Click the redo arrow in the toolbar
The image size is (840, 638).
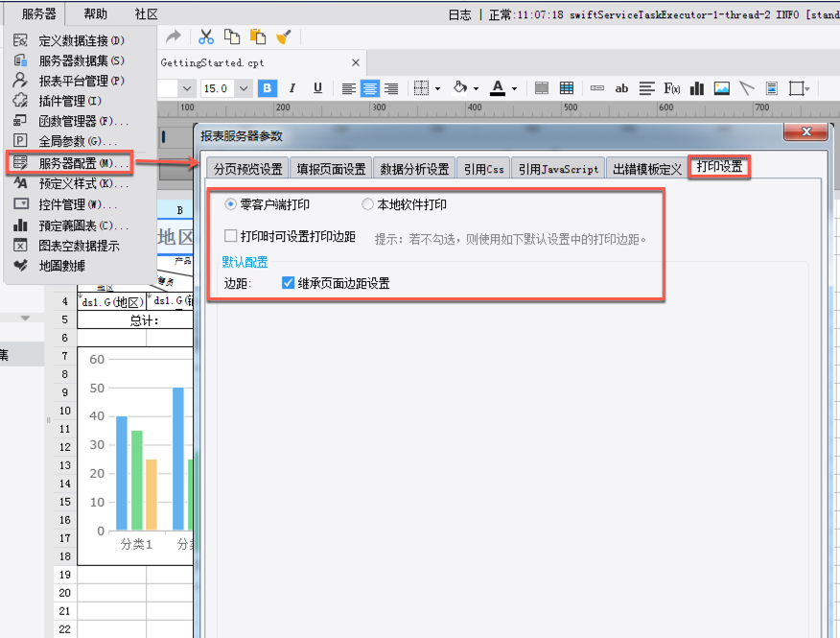pos(174,36)
